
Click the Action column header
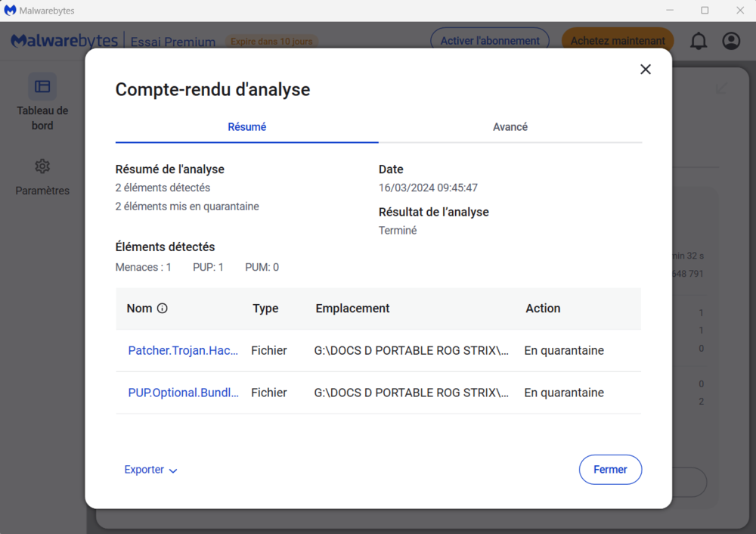(543, 309)
